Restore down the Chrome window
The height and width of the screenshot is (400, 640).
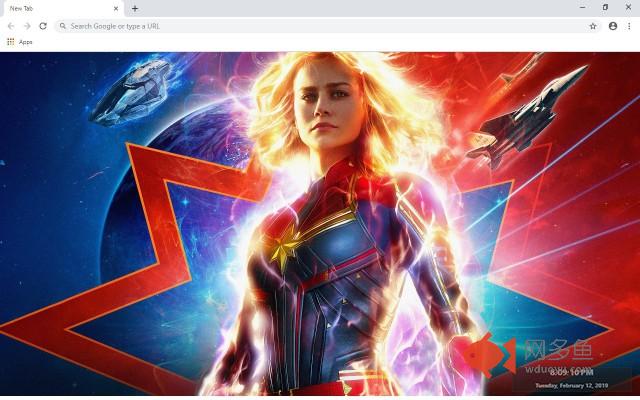[605, 7]
